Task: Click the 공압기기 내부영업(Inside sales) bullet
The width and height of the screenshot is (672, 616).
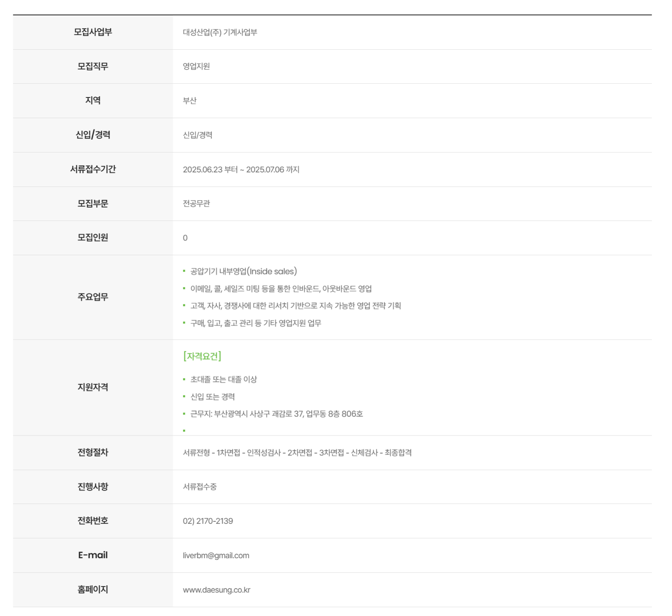Action: point(243,271)
